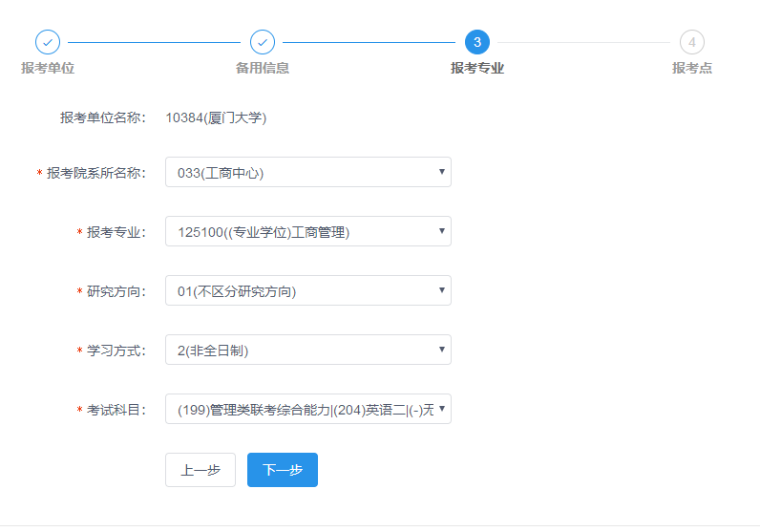Click the 报考院系所名称 field label
Viewport: 760px width, 532px height.
click(96, 173)
